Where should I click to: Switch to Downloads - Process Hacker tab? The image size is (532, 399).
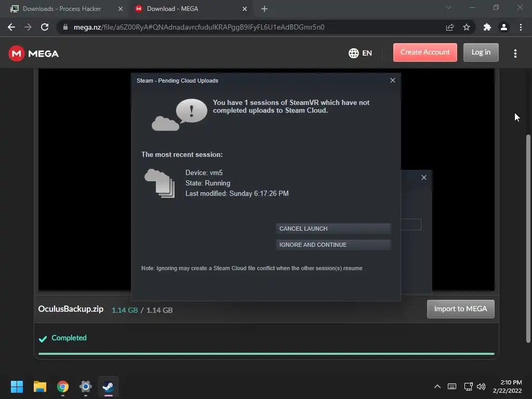pyautogui.click(x=62, y=9)
